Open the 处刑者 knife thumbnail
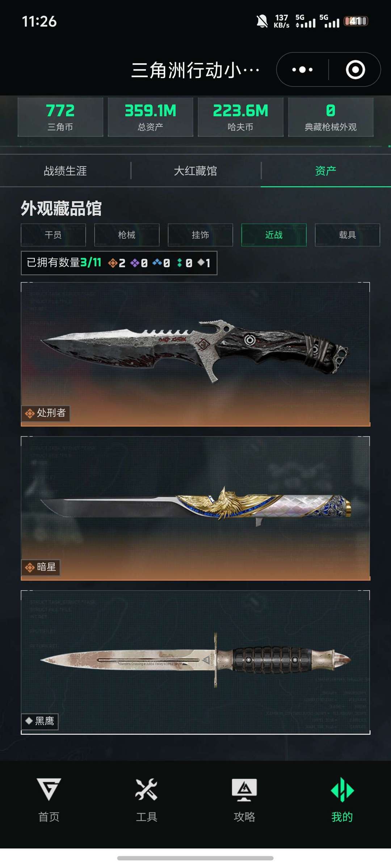Image resolution: width=391 pixels, height=868 pixels. pyautogui.click(x=195, y=354)
